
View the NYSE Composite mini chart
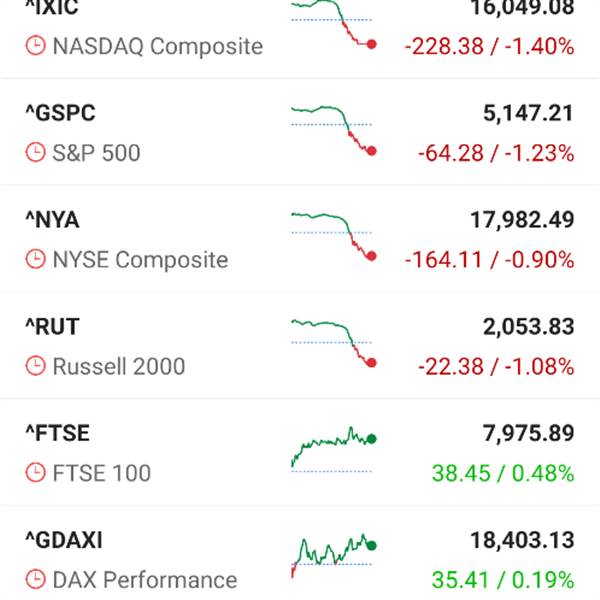[334, 237]
